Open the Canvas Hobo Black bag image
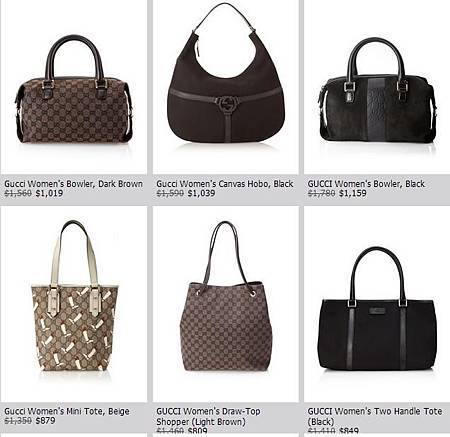Screen dimensions: 450x437 tap(226, 73)
